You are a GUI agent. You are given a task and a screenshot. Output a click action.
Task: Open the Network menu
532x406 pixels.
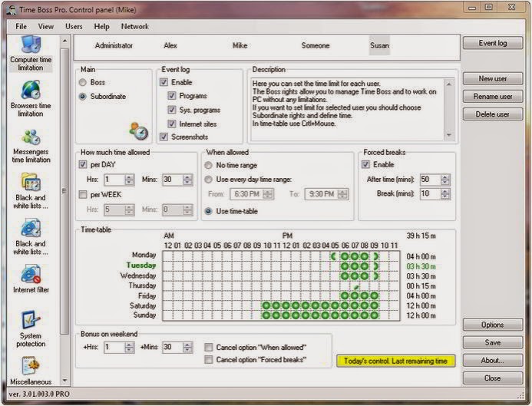[134, 26]
